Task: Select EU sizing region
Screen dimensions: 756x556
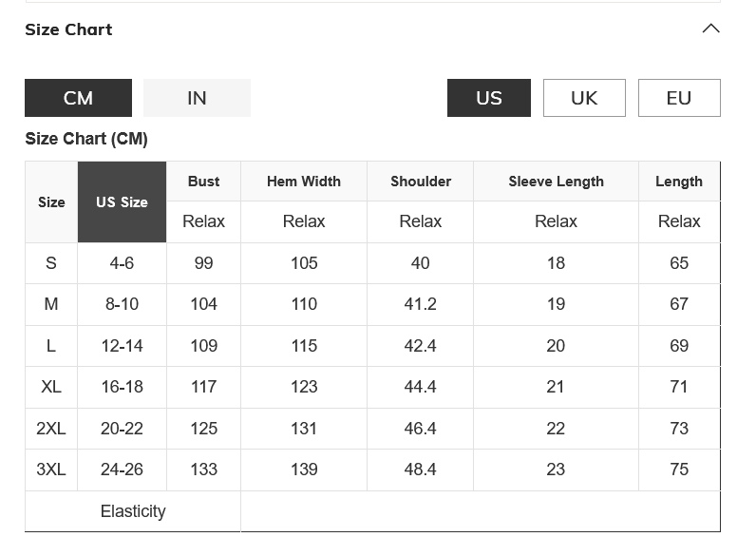Action: pyautogui.click(x=678, y=98)
